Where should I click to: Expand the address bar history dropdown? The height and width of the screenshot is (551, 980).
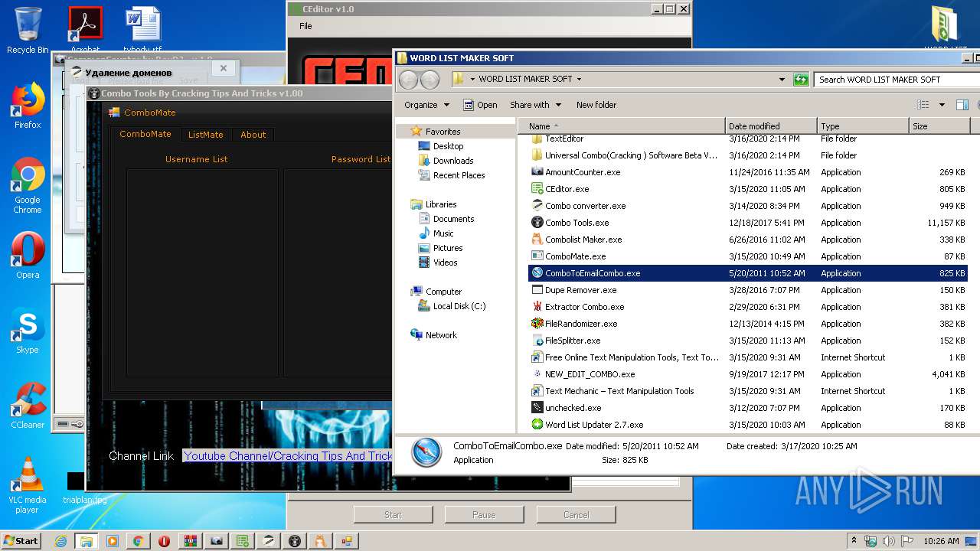coord(782,79)
